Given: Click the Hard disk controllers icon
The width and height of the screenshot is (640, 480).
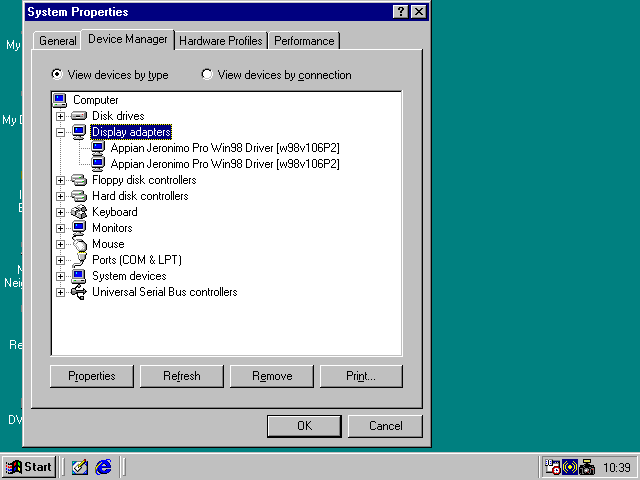Looking at the screenshot, I should click(x=79, y=196).
